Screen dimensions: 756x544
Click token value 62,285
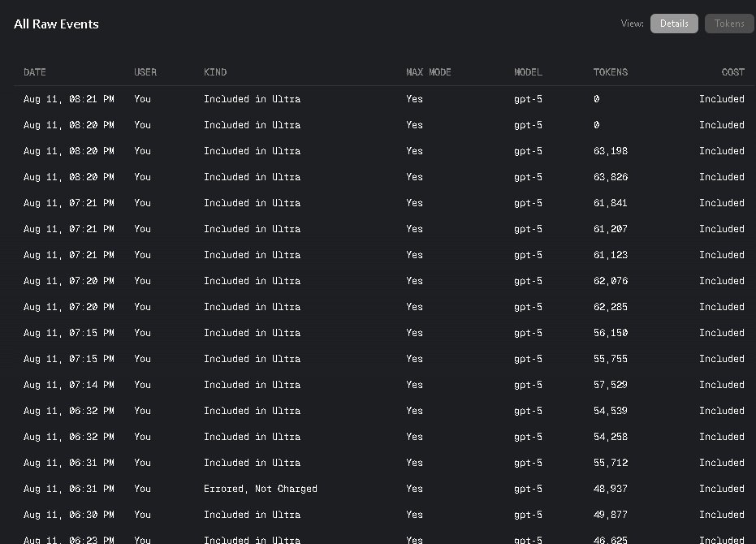pos(611,307)
